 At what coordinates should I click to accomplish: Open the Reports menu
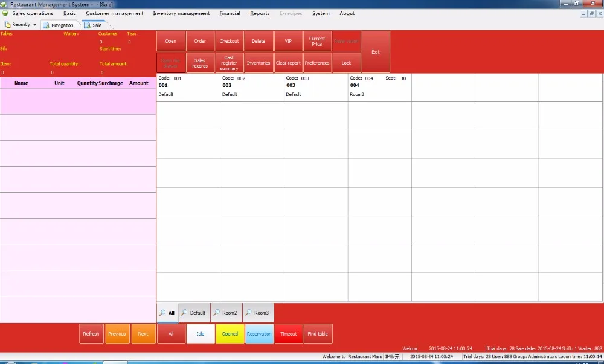[x=260, y=13]
